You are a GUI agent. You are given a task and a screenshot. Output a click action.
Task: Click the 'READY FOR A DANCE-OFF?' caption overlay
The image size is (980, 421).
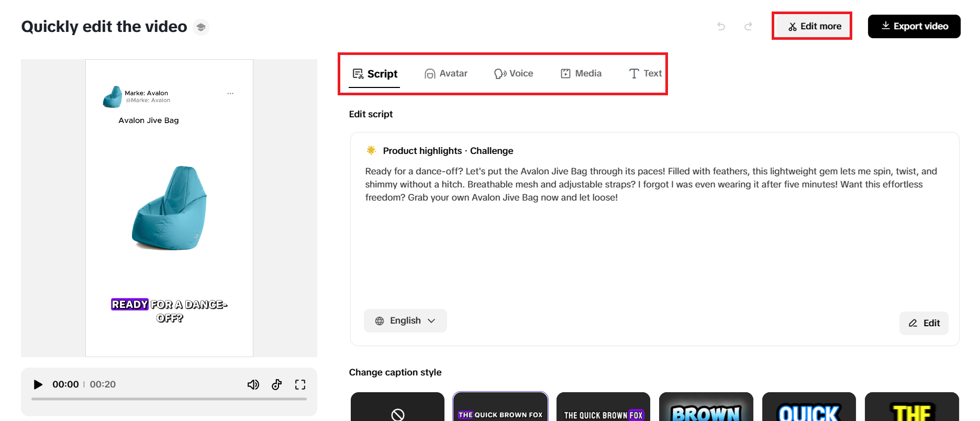pyautogui.click(x=169, y=311)
